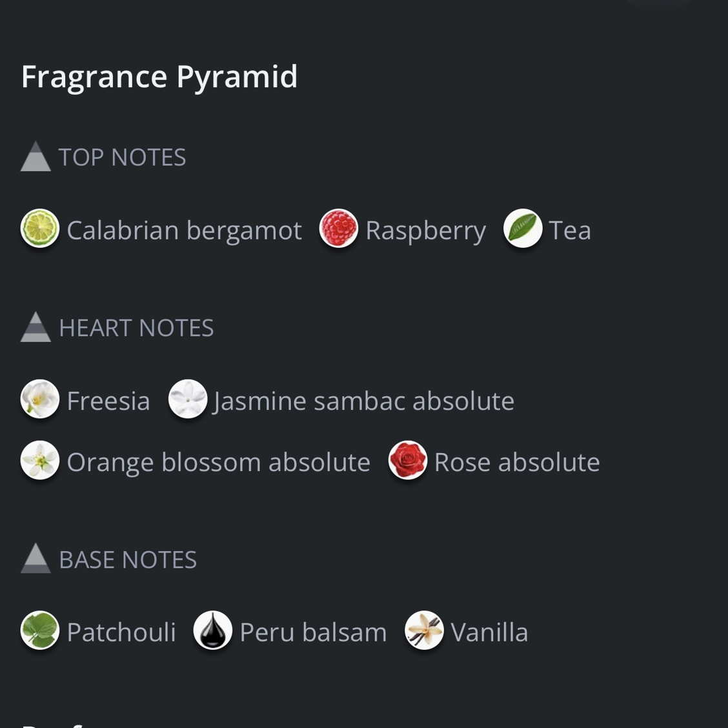The height and width of the screenshot is (728, 728).
Task: Follow the Peru balsam text link
Action: click(x=313, y=632)
